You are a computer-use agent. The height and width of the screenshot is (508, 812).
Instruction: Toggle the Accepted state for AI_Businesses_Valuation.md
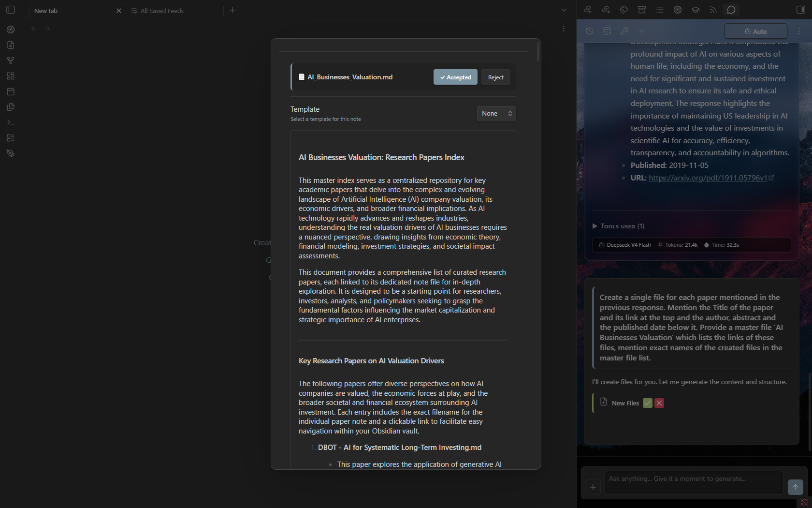pos(455,77)
